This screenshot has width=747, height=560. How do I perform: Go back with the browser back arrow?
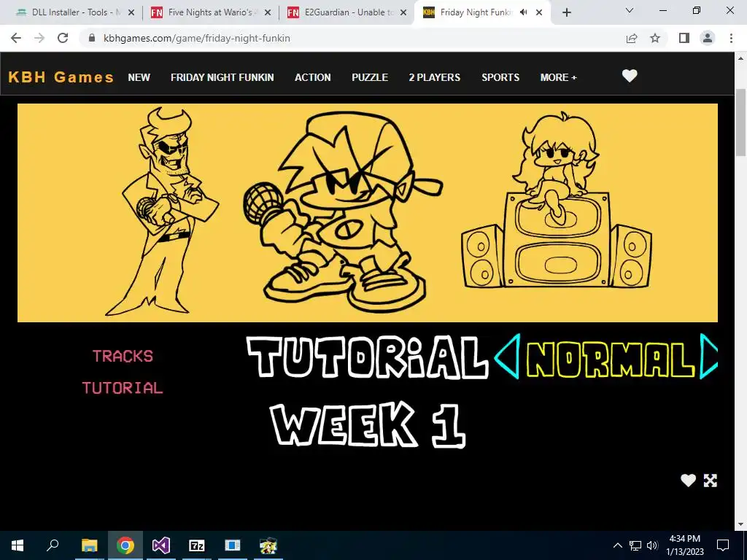click(16, 38)
